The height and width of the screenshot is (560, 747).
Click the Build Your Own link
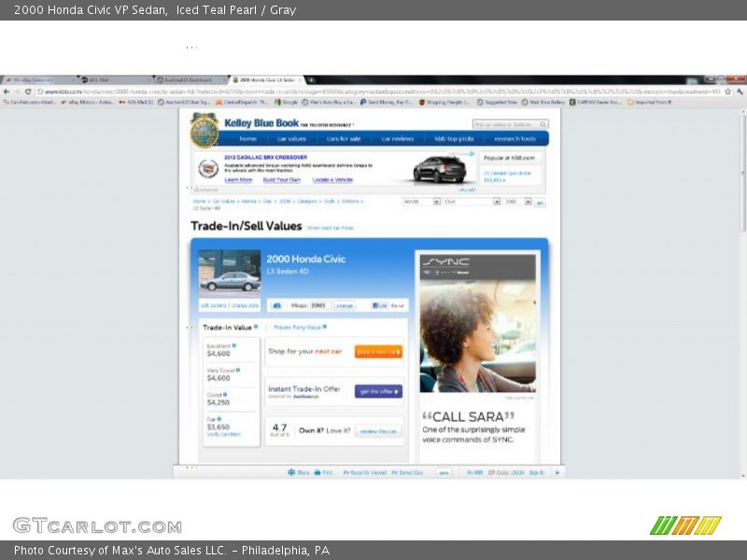(282, 180)
